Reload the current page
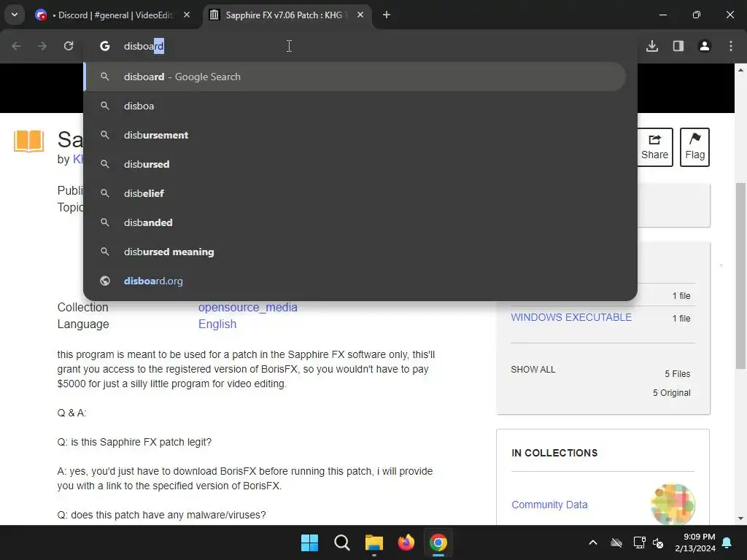747x560 pixels. (69, 46)
